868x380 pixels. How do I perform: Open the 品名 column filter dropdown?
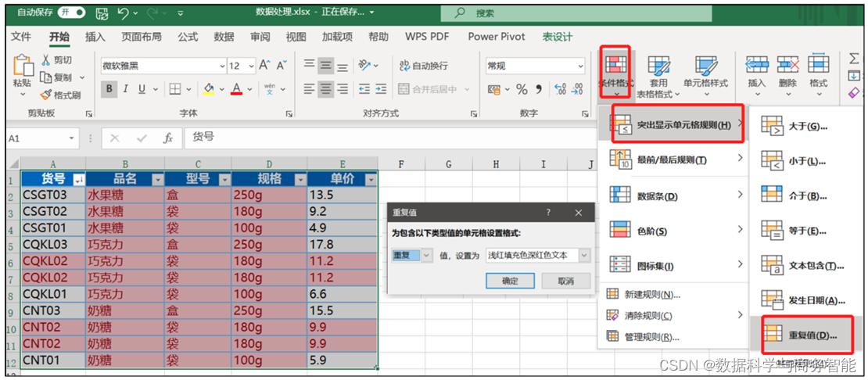[157, 179]
